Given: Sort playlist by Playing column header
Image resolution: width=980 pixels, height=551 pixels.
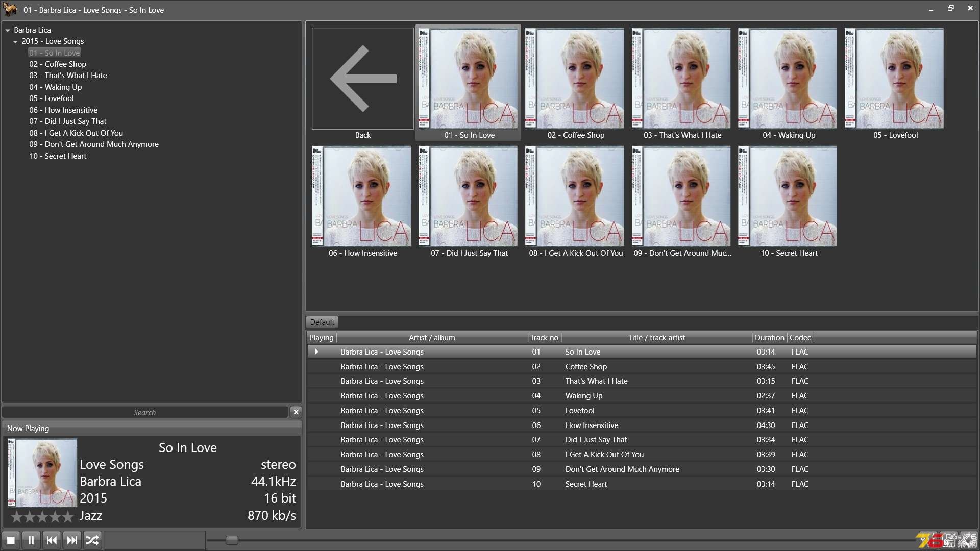Looking at the screenshot, I should [322, 338].
